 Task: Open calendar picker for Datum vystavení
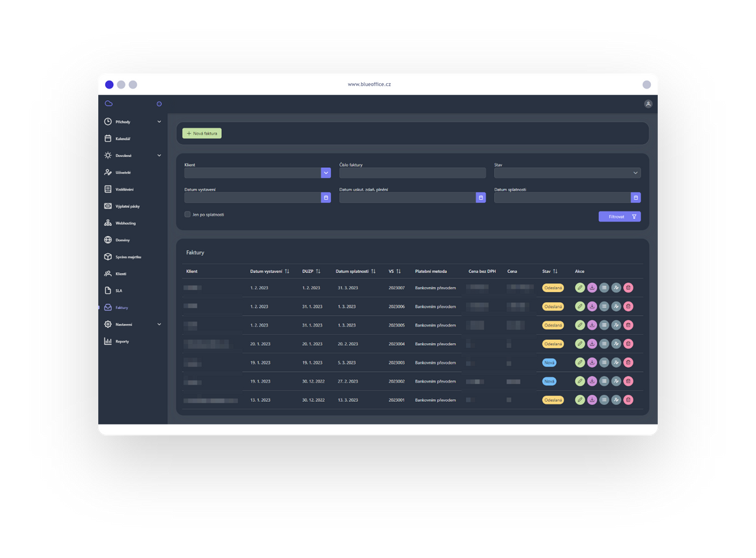coord(326,198)
